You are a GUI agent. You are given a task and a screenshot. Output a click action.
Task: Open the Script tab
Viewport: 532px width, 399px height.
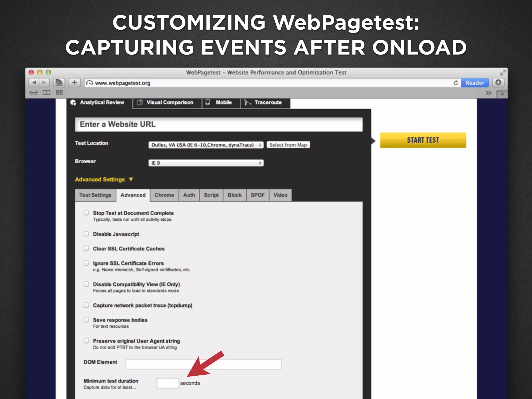pos(211,195)
